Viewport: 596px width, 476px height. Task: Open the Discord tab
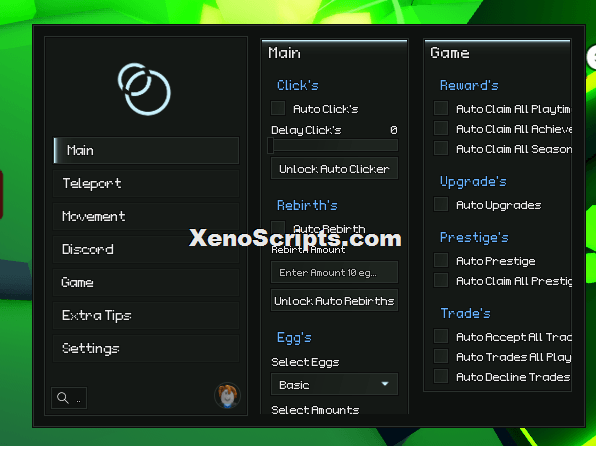pos(146,249)
